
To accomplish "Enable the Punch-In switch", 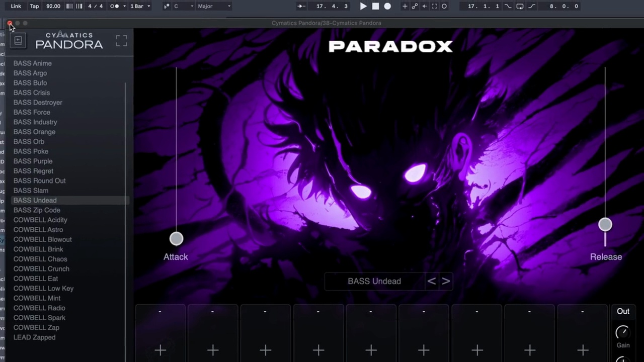I will click(508, 6).
